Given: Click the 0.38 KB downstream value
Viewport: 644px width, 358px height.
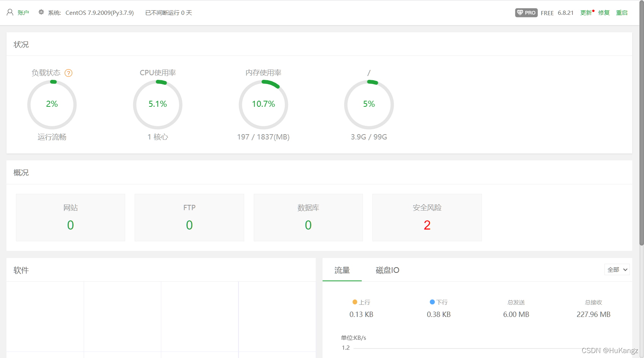Looking at the screenshot, I should point(439,314).
